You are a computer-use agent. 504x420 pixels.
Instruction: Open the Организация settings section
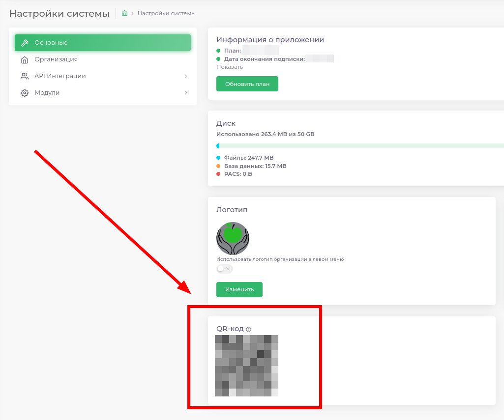click(56, 59)
